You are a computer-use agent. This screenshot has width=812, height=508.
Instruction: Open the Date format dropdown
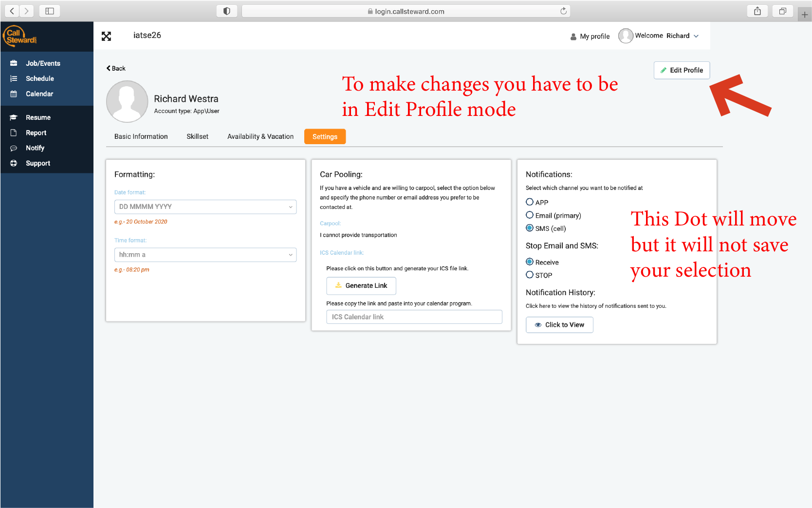click(205, 207)
